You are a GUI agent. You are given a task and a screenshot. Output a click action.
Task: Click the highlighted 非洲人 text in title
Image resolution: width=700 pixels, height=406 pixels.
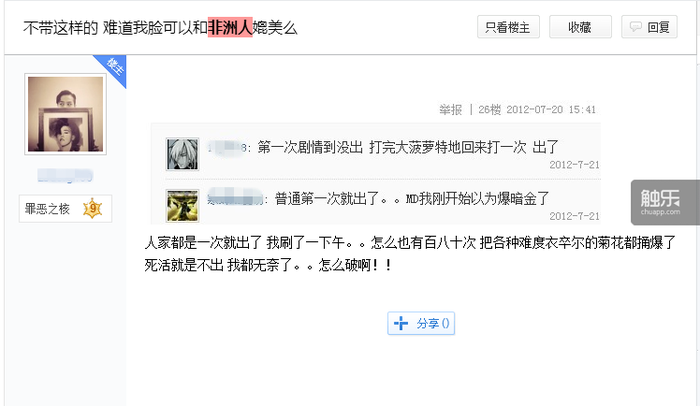[x=230, y=27]
